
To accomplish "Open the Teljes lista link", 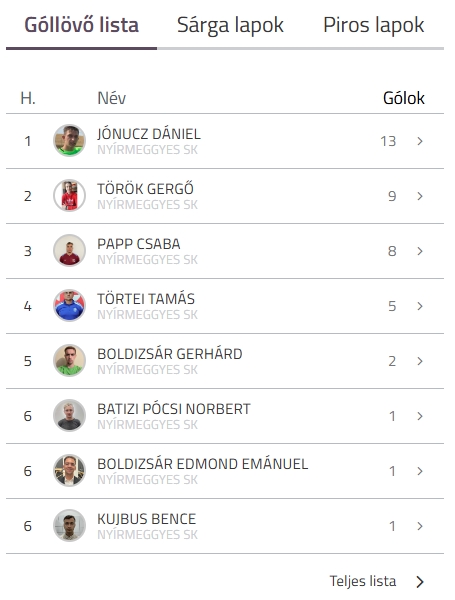I will [363, 581].
